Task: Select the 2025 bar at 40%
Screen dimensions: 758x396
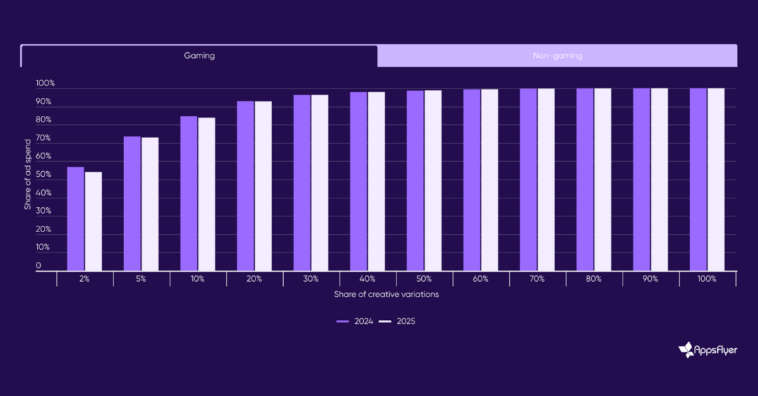Action: (376, 181)
